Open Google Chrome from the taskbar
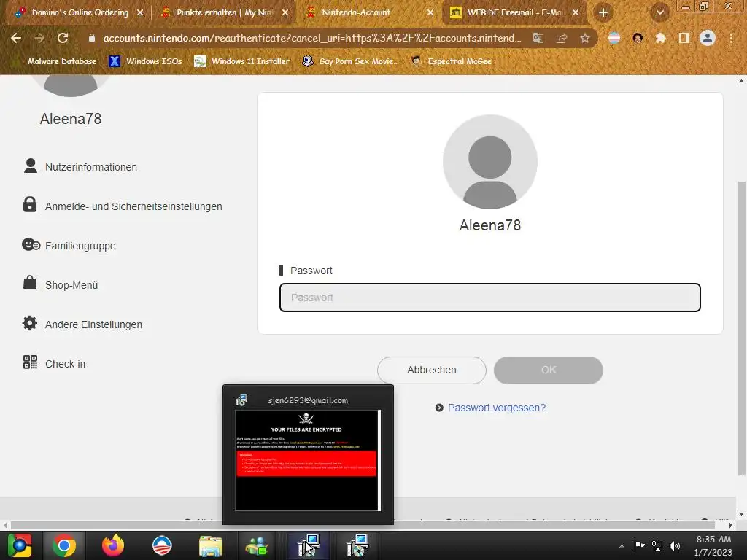This screenshot has width=747, height=560. [x=64, y=545]
